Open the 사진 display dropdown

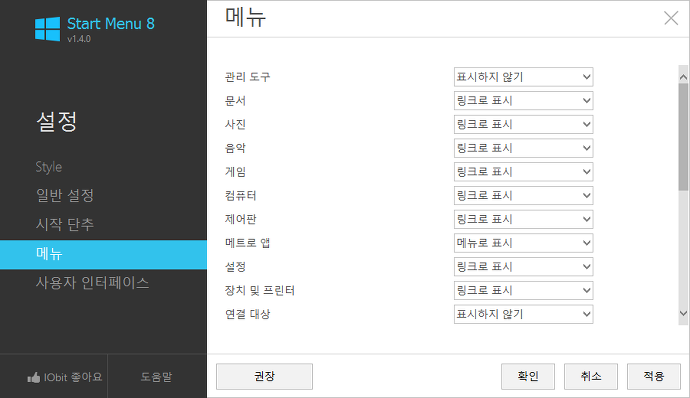[x=523, y=125]
